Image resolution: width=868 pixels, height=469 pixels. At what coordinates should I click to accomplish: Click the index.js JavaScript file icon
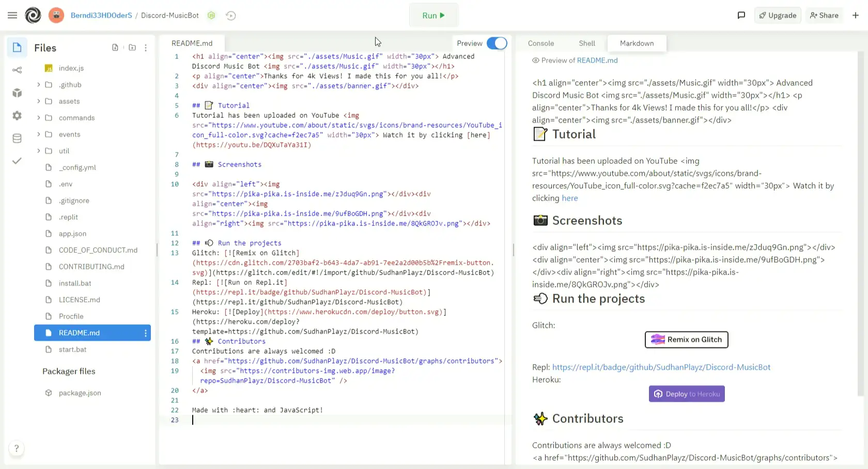tap(49, 68)
